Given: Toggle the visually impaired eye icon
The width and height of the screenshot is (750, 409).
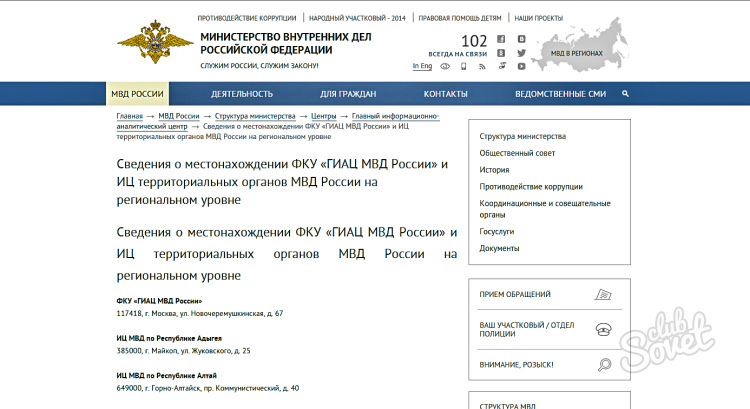Looking at the screenshot, I should point(445,66).
